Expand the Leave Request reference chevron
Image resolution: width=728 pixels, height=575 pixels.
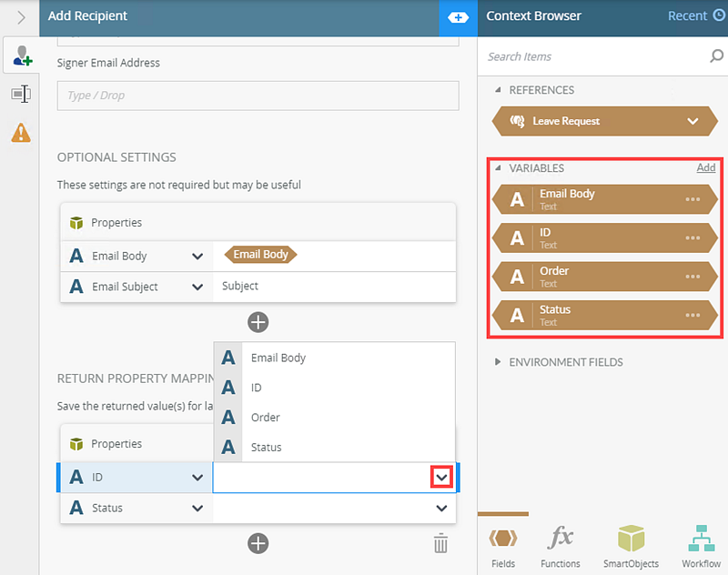point(693,122)
